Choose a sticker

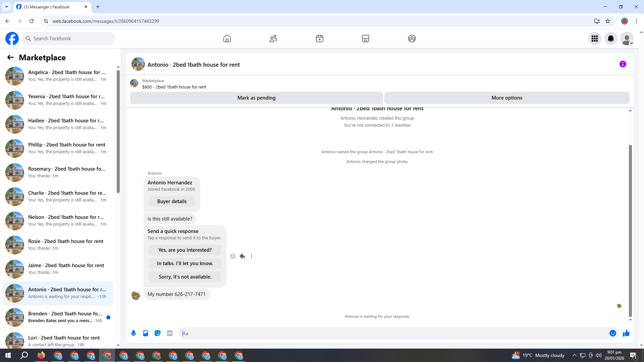pyautogui.click(x=158, y=333)
